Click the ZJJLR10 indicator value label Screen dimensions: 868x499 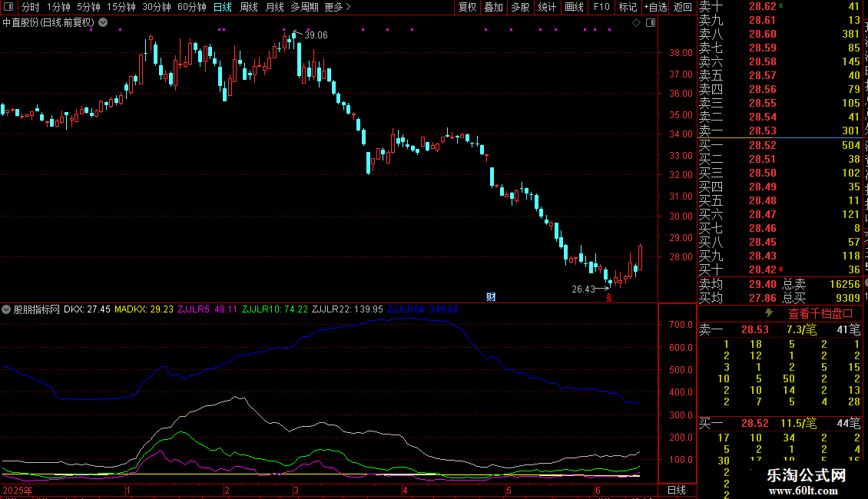[274, 309]
